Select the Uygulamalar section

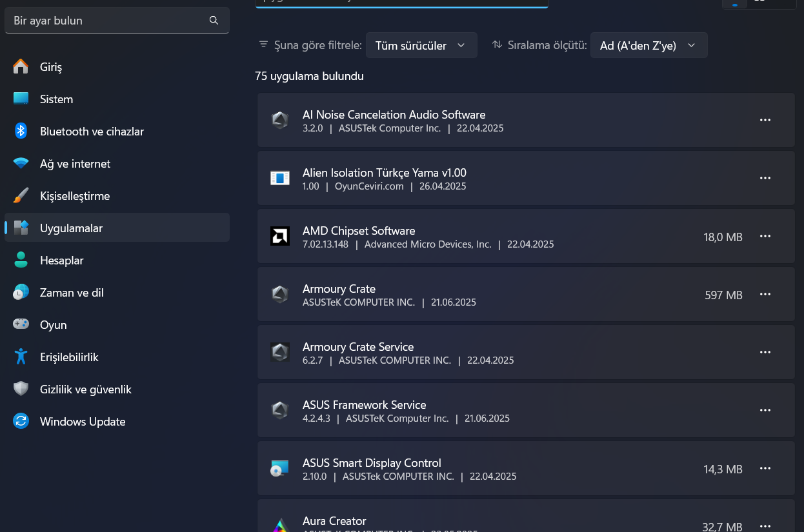coord(117,228)
